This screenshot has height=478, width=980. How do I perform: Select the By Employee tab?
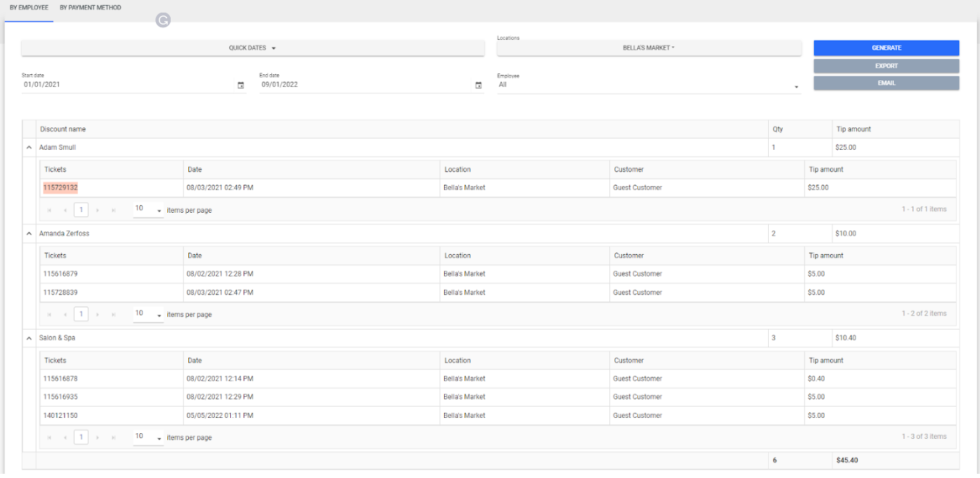(29, 8)
